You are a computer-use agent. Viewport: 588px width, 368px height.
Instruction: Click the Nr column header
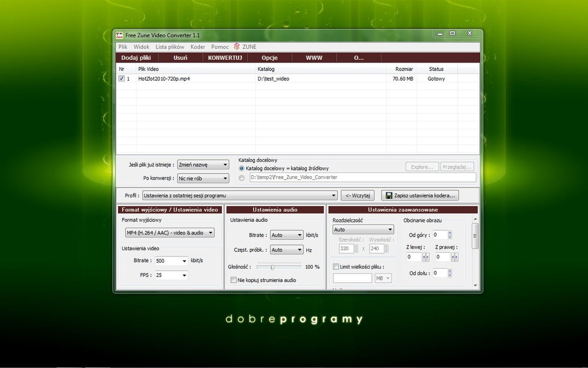click(x=126, y=69)
